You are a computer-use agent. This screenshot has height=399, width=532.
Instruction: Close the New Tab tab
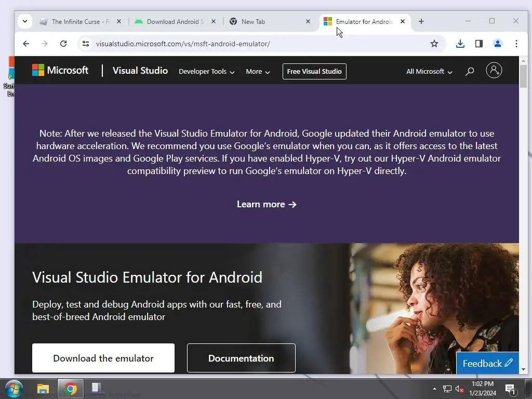308,21
